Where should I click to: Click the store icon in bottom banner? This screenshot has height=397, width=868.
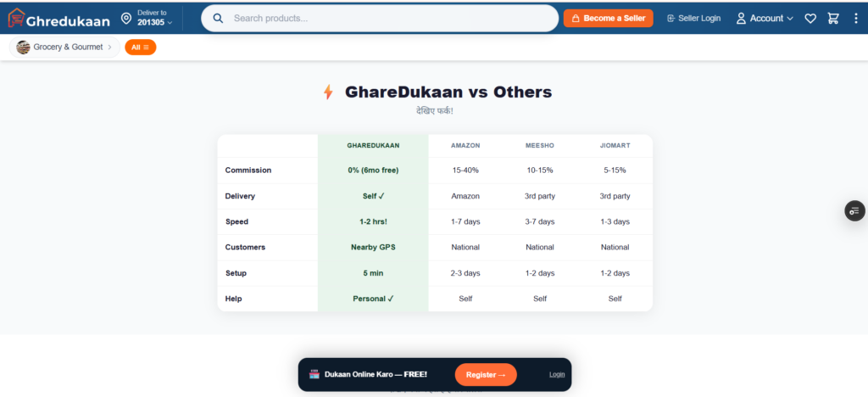click(x=314, y=374)
